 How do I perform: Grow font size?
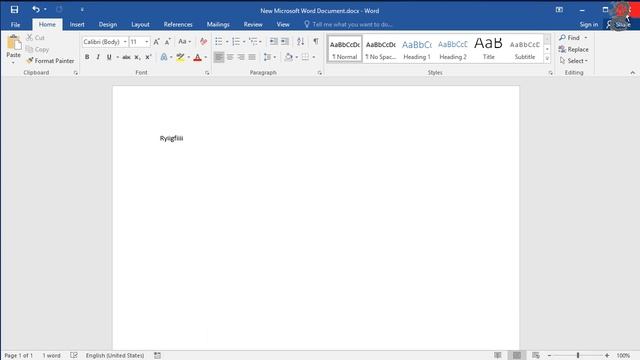pos(156,42)
